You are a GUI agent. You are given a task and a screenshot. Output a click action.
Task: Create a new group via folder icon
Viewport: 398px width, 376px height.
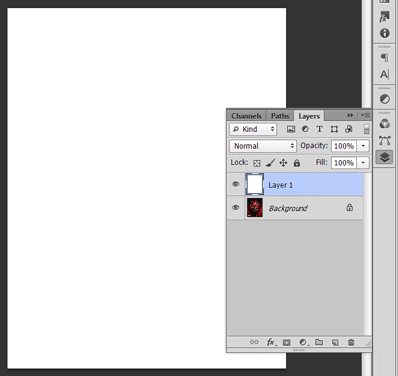pyautogui.click(x=319, y=342)
